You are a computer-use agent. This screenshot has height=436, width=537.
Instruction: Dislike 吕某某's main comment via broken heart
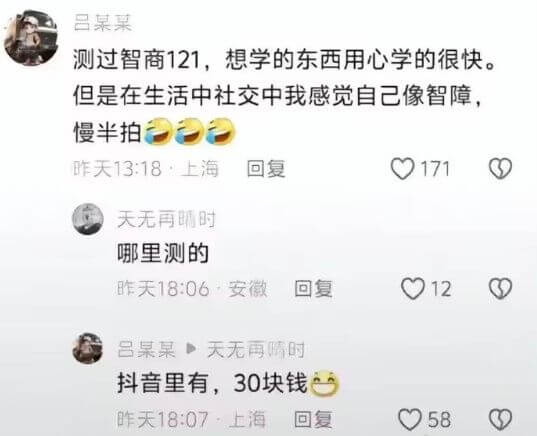pyautogui.click(x=500, y=169)
